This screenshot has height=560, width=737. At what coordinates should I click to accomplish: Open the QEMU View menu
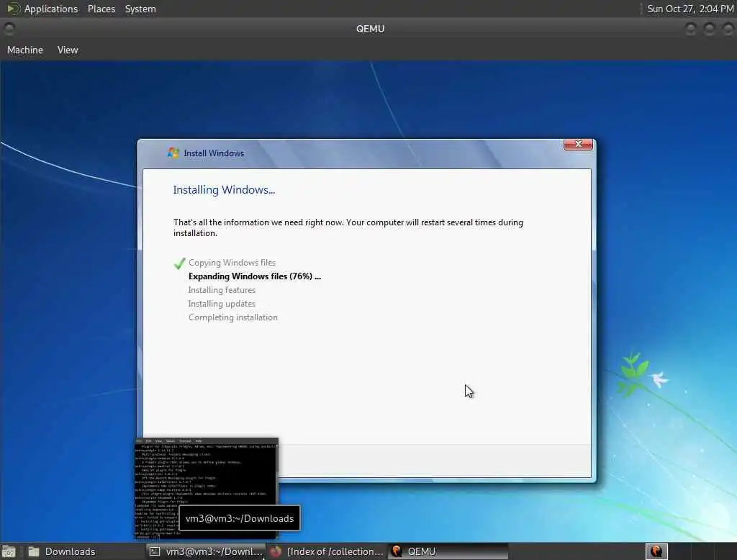(x=68, y=50)
